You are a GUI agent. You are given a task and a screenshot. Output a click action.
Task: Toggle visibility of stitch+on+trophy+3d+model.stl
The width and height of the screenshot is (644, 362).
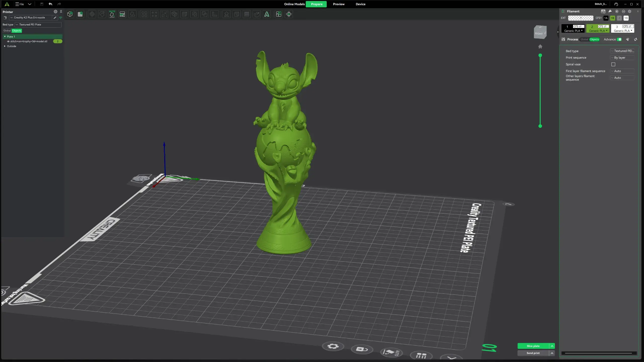(x=8, y=41)
